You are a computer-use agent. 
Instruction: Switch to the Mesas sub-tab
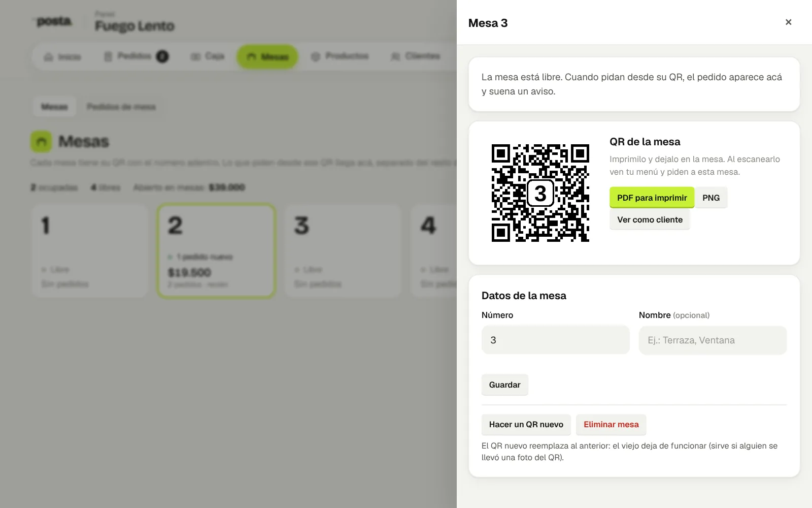click(54, 107)
